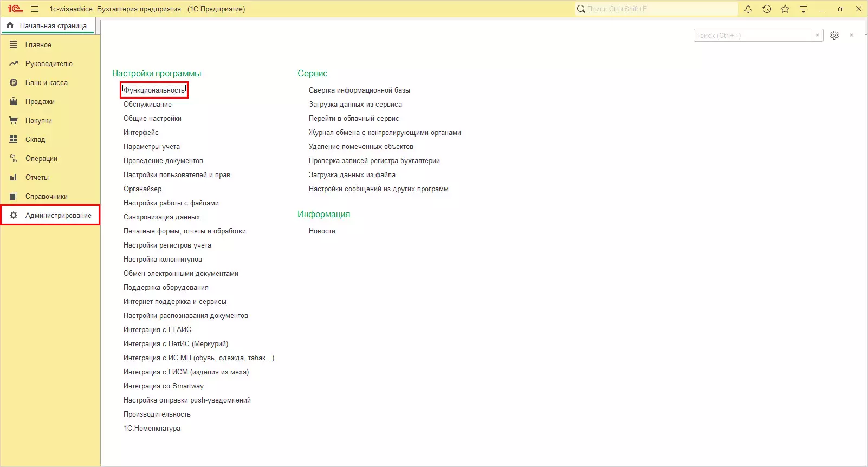Open the Новости link
The height and width of the screenshot is (467, 868).
[x=322, y=231]
